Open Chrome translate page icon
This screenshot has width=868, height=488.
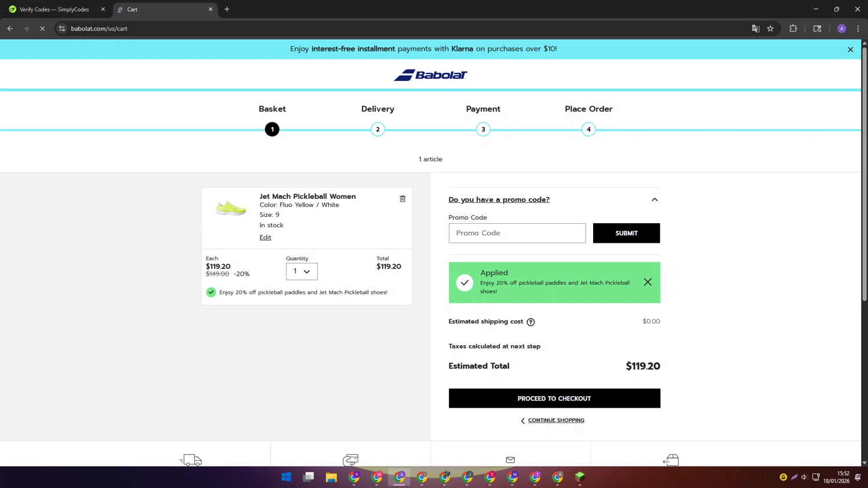point(755,28)
